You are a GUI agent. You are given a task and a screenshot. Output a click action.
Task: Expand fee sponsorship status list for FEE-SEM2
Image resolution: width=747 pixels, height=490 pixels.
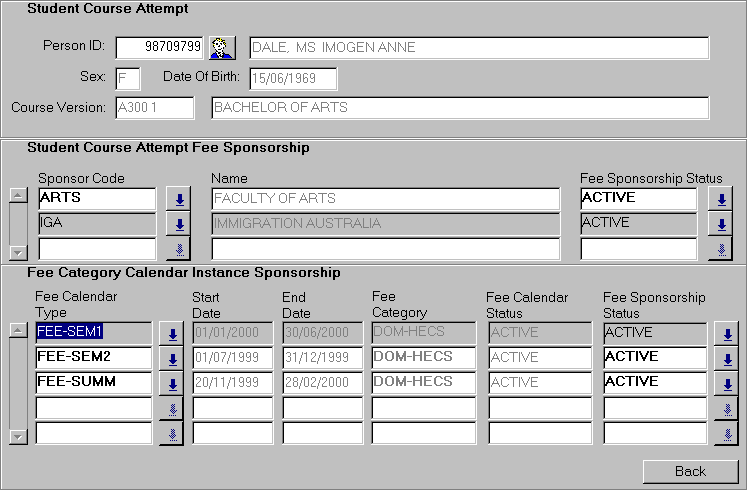pyautogui.click(x=727, y=359)
